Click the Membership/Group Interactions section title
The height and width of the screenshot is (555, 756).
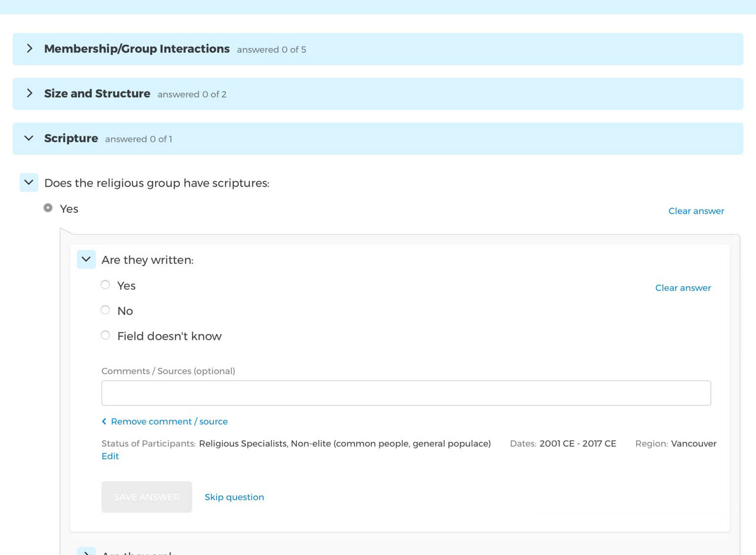click(x=136, y=49)
